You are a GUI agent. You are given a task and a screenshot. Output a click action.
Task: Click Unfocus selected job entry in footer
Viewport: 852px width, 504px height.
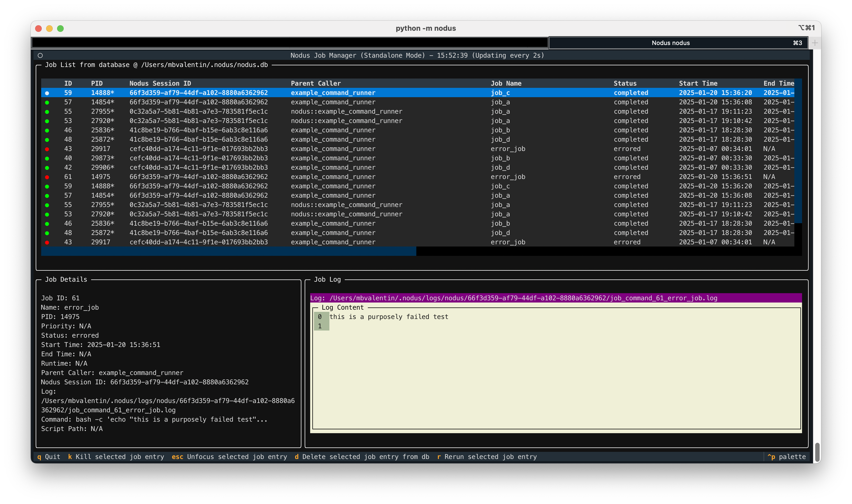coord(229,457)
